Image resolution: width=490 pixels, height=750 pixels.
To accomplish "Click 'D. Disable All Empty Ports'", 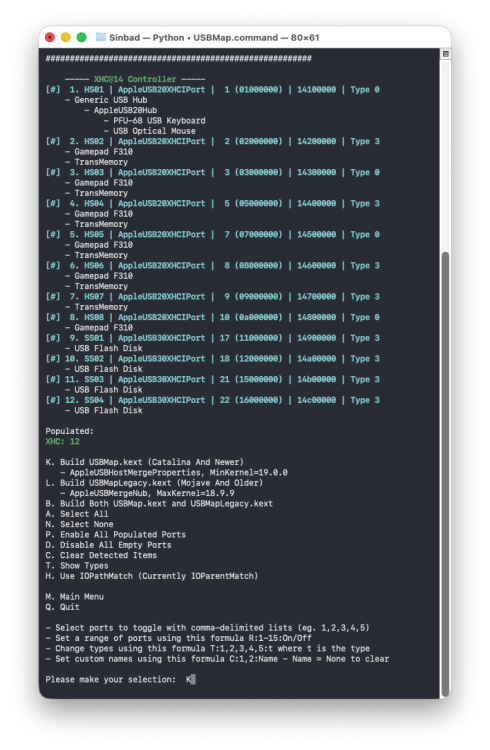I will (x=108, y=545).
